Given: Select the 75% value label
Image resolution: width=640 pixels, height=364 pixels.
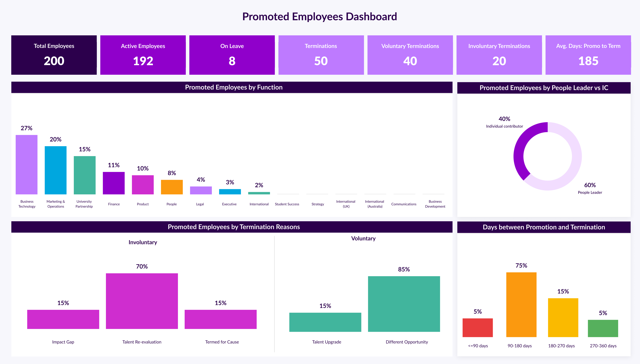Looking at the screenshot, I should pyautogui.click(x=521, y=266).
